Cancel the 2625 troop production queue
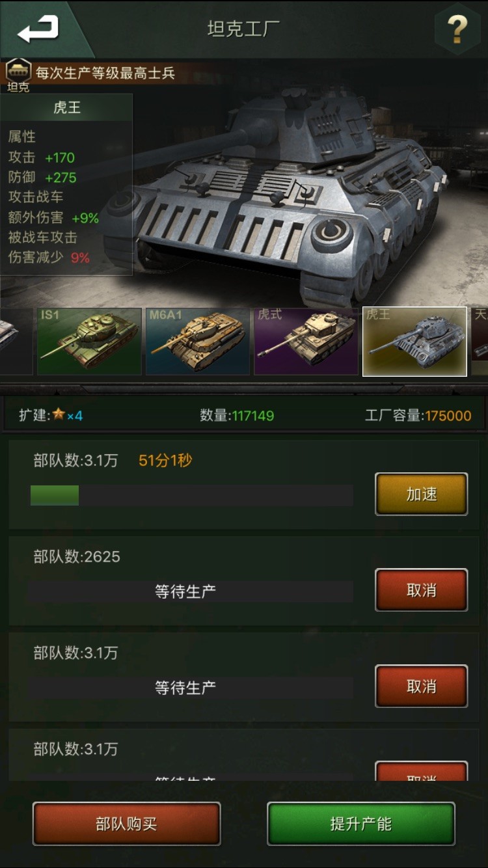This screenshot has width=488, height=868. coord(421,590)
